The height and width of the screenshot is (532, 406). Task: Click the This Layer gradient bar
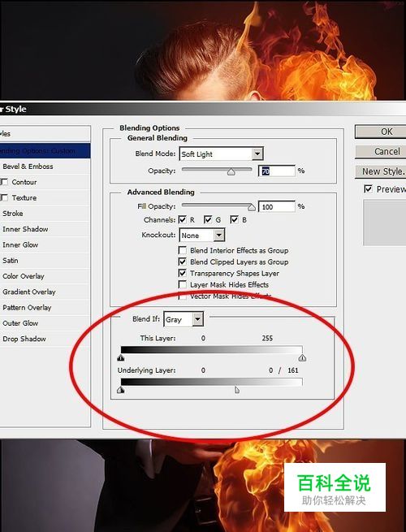click(212, 350)
